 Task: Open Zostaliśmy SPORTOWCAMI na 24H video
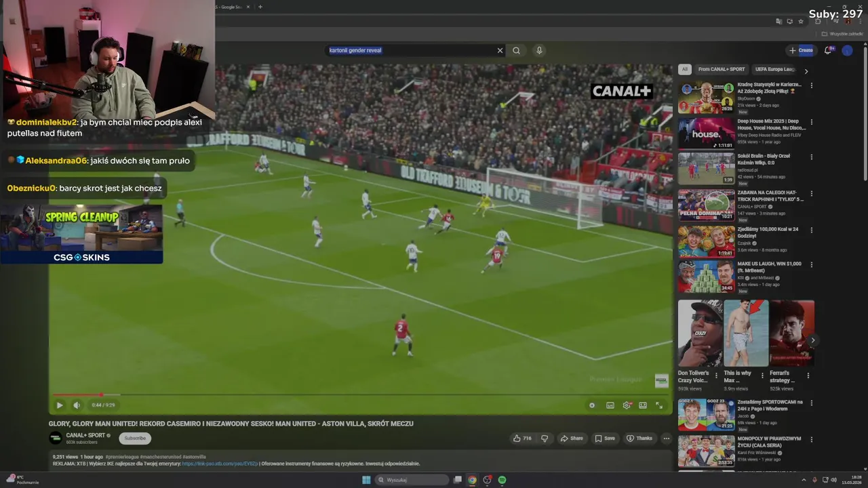tap(707, 415)
